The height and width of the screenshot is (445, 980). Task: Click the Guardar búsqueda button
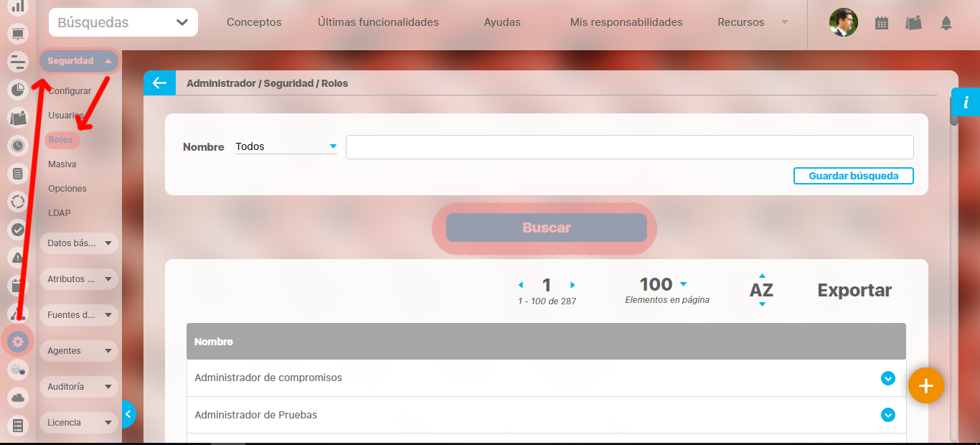pyautogui.click(x=853, y=176)
